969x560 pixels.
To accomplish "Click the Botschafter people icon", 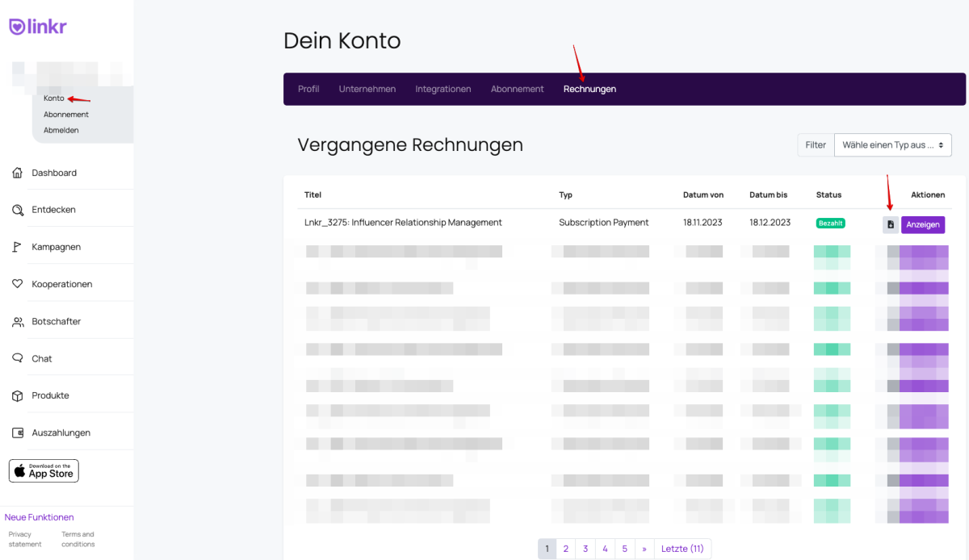I will (18, 321).
